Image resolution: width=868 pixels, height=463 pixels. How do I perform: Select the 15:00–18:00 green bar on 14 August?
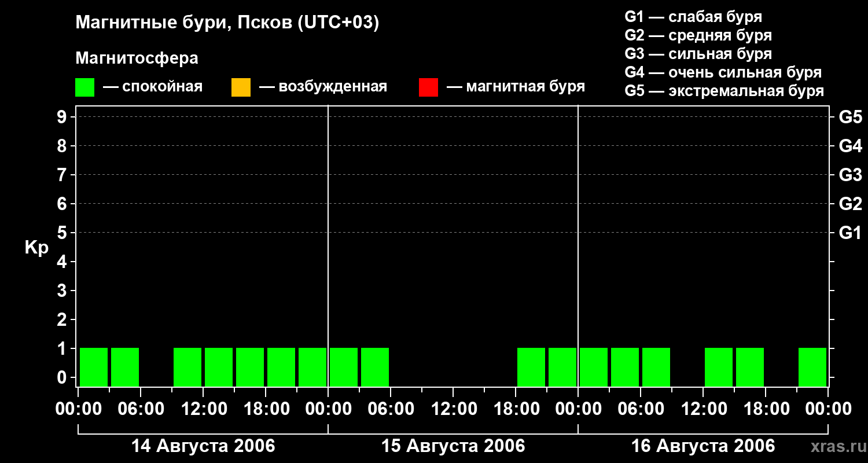(250, 367)
